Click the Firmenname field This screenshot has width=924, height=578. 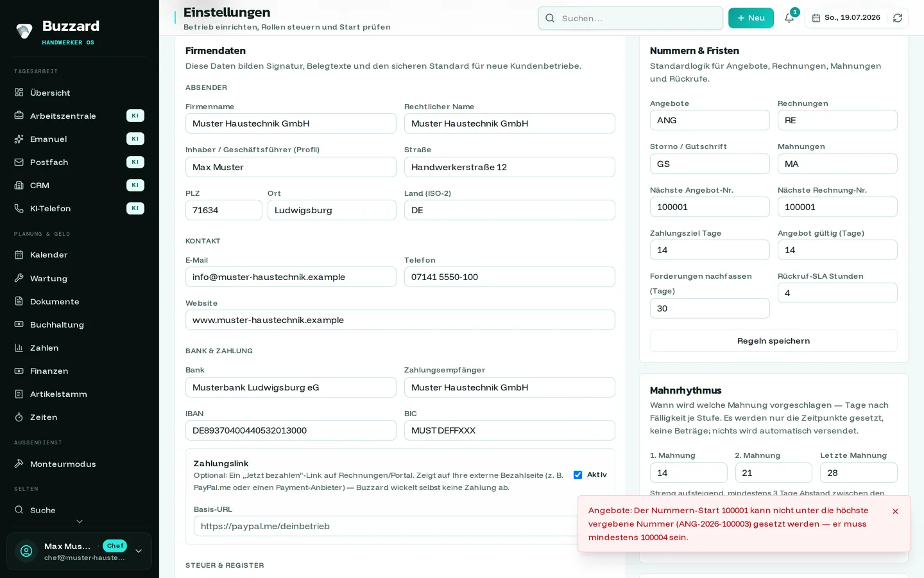291,123
